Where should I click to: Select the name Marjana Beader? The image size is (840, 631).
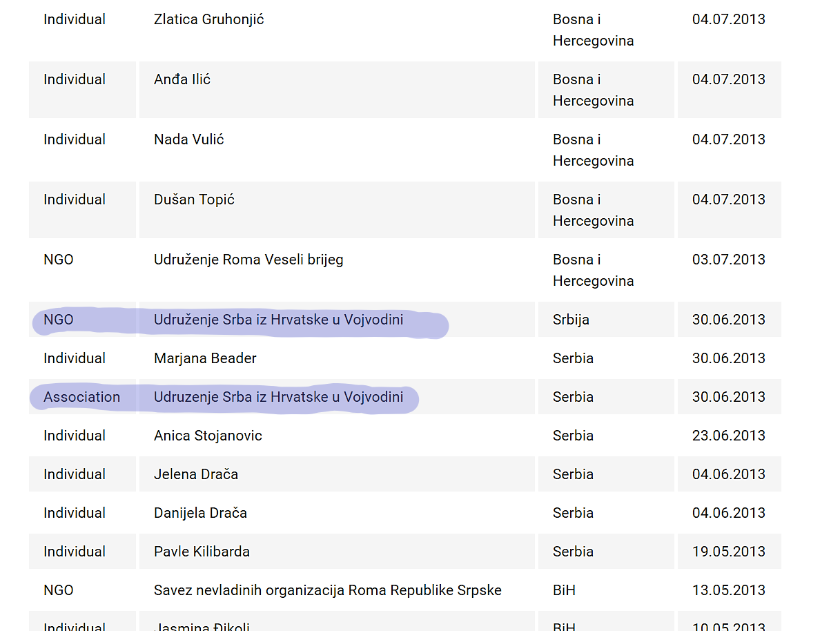point(205,358)
